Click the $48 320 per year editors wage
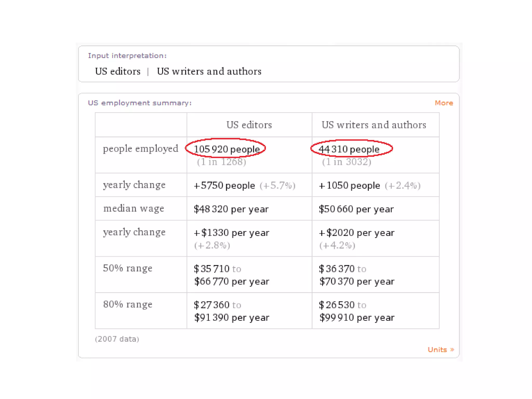532x399 pixels. click(231, 209)
